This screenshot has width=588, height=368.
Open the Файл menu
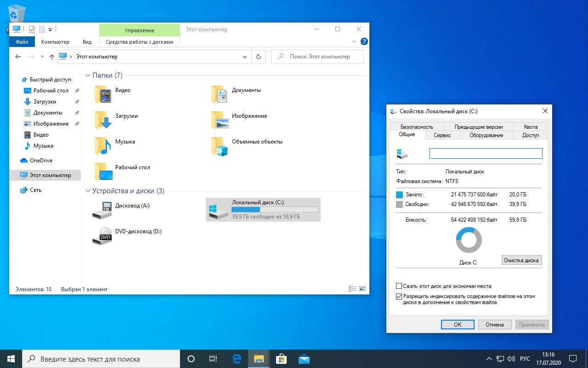pos(21,41)
